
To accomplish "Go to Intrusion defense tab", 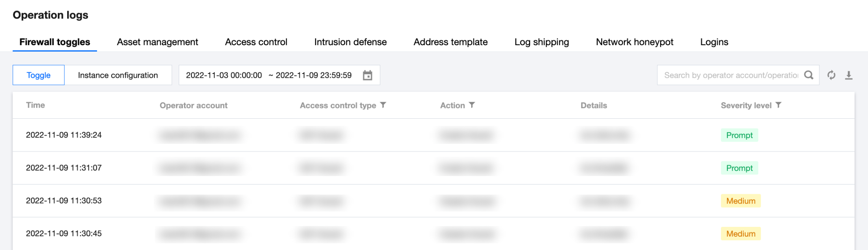I will (350, 42).
